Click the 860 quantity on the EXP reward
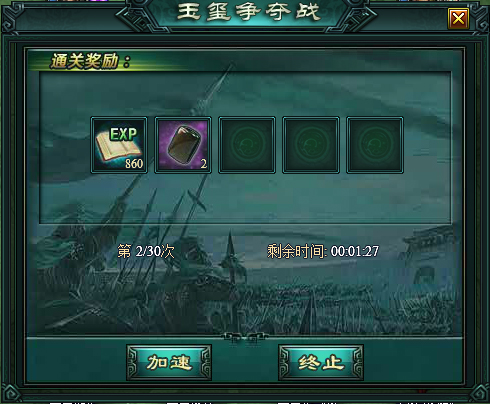 (134, 163)
